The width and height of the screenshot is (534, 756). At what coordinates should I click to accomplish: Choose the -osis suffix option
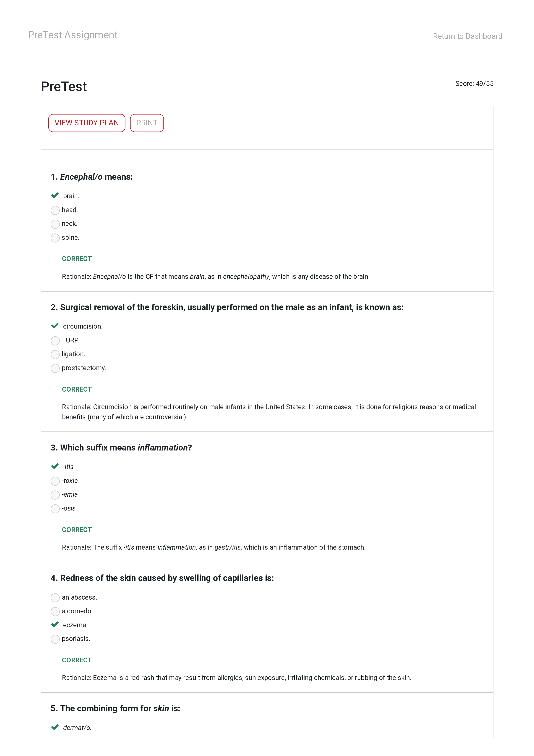tap(55, 509)
